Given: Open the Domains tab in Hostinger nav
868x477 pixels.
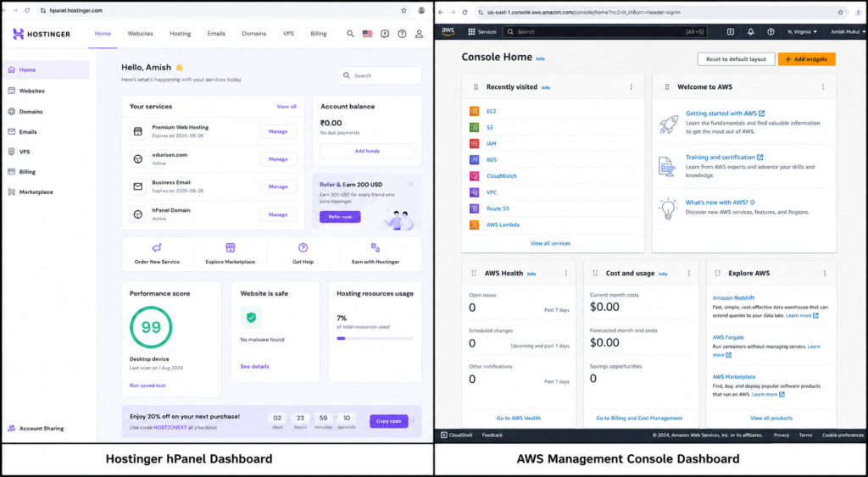Looking at the screenshot, I should [253, 34].
